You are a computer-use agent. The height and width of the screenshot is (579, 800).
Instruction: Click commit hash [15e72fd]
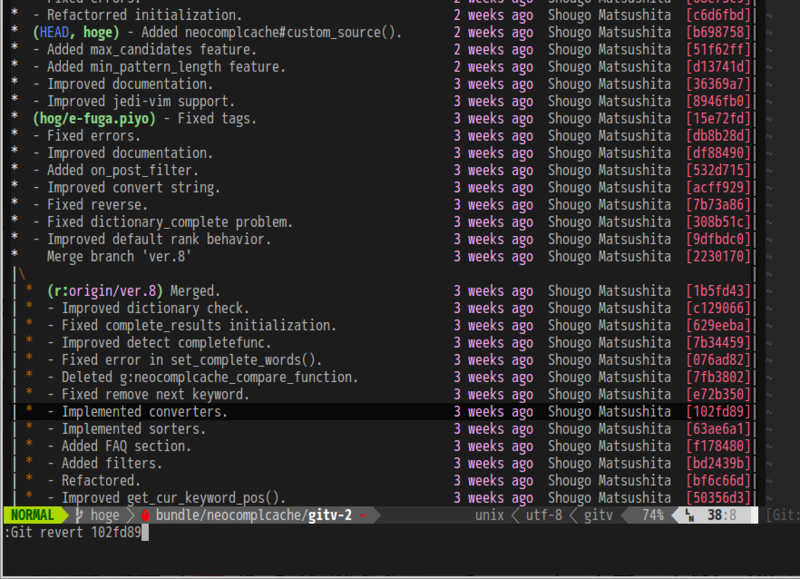[718, 119]
